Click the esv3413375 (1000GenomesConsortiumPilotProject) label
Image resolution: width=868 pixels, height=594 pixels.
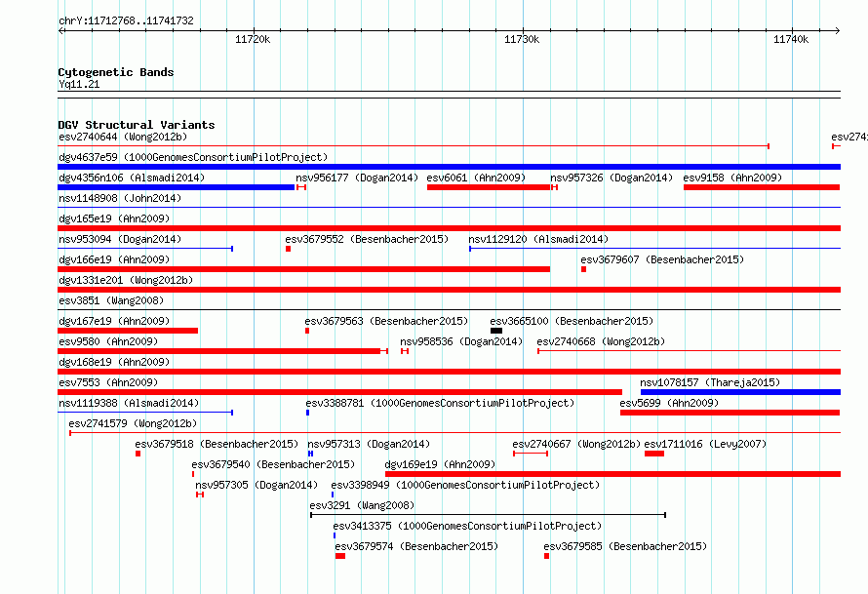[x=467, y=526]
